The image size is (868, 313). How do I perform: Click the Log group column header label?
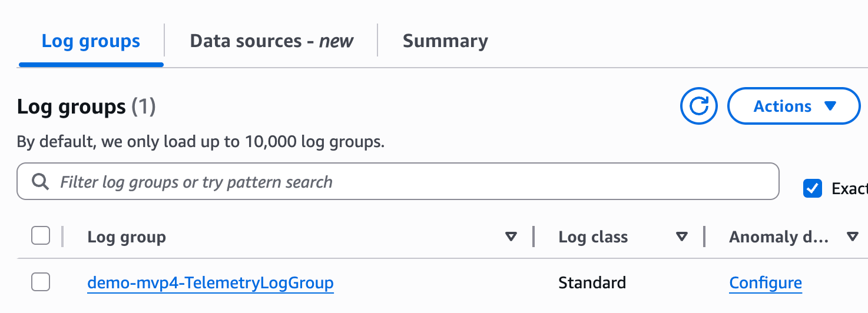(127, 237)
